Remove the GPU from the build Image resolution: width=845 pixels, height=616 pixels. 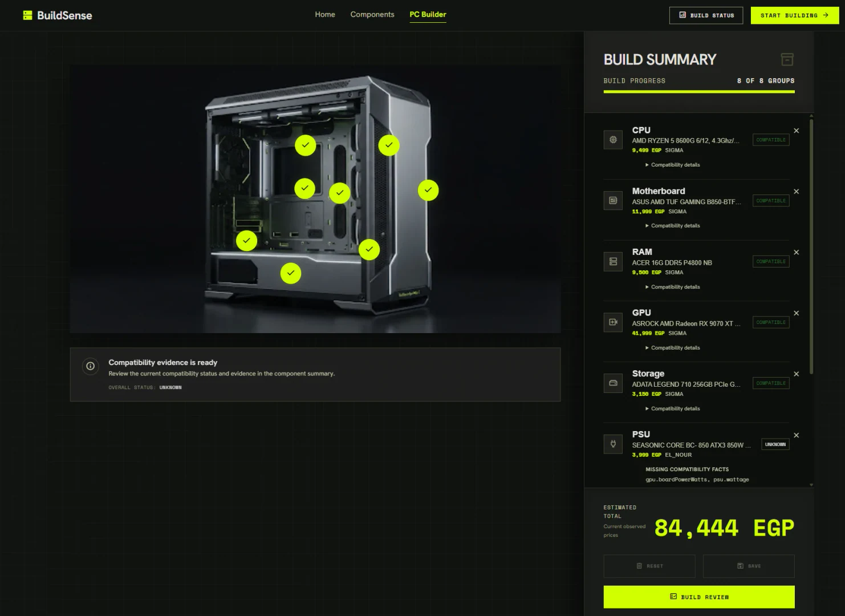pyautogui.click(x=797, y=313)
